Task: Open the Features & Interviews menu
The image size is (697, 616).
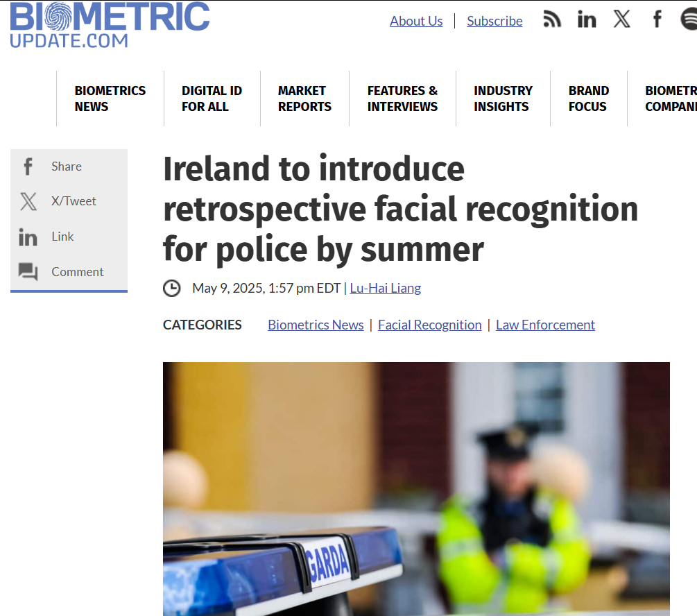Action: 403,99
